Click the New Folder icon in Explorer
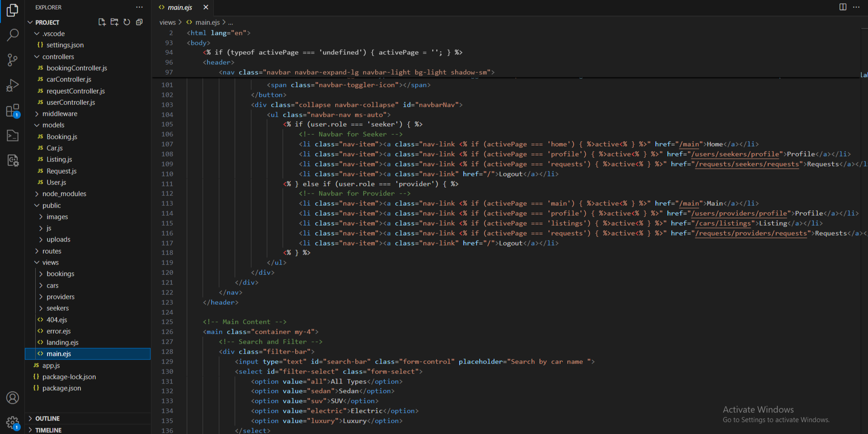 point(114,22)
